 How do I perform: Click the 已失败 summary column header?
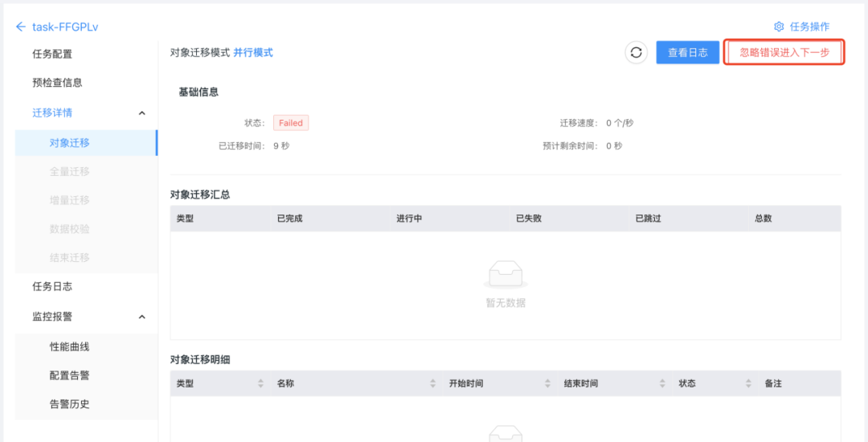[529, 219]
